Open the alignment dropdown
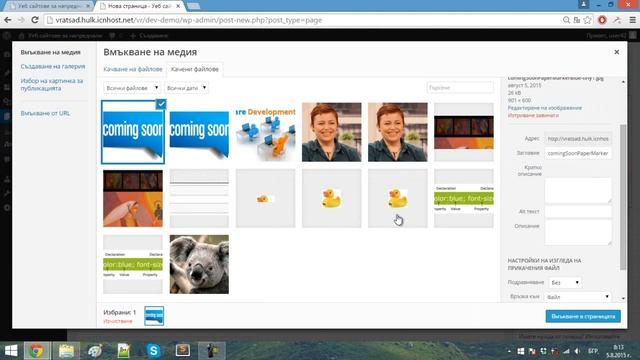640x360 pixels. point(565,282)
